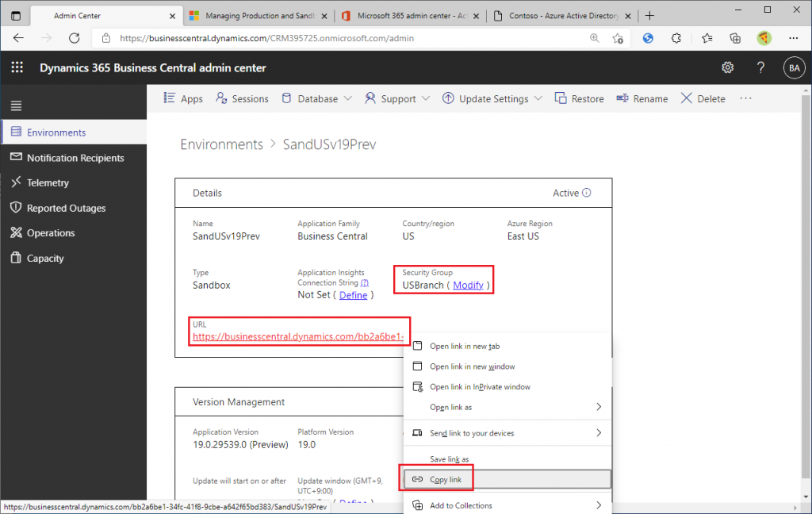Collapse the navigation hamburger menu
This screenshot has width=812, height=514.
tap(16, 105)
